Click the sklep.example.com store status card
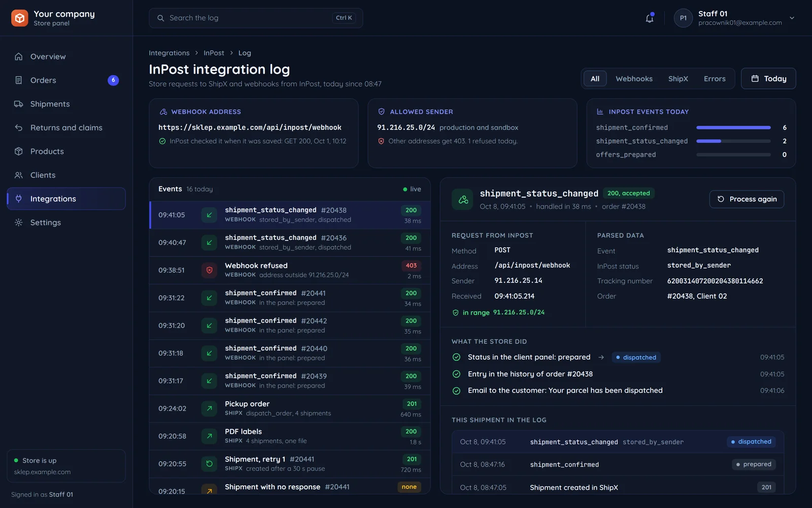The height and width of the screenshot is (508, 812). point(66,466)
